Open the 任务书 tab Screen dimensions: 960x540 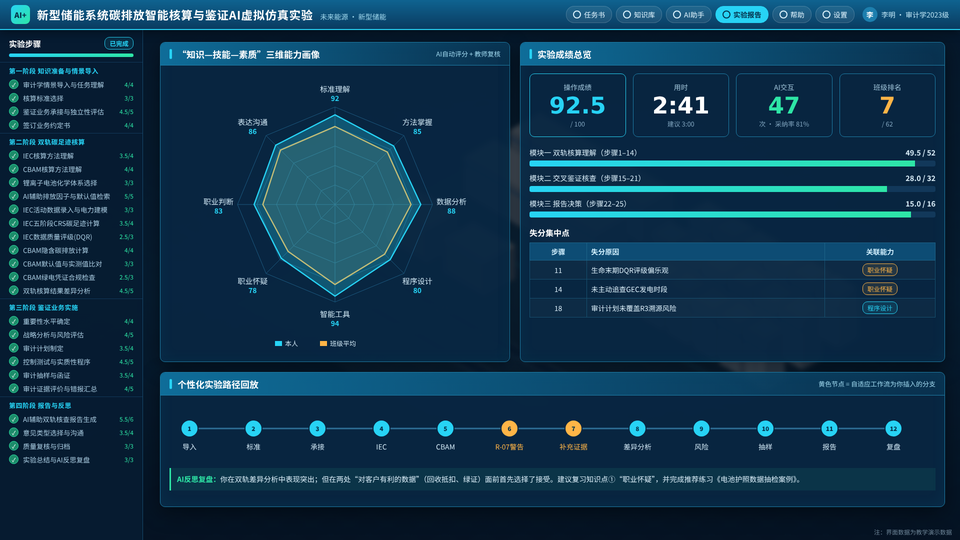pos(588,15)
